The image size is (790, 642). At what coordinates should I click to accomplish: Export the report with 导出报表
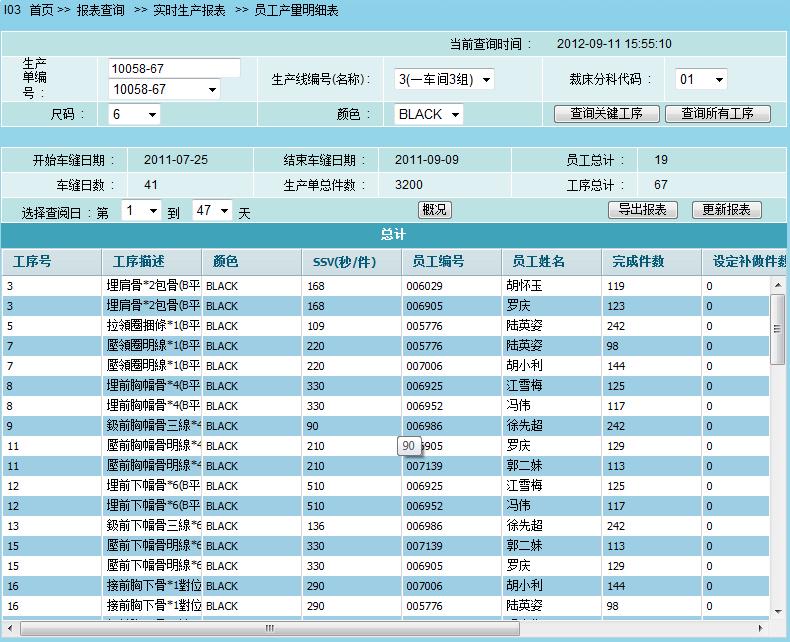(x=642, y=210)
